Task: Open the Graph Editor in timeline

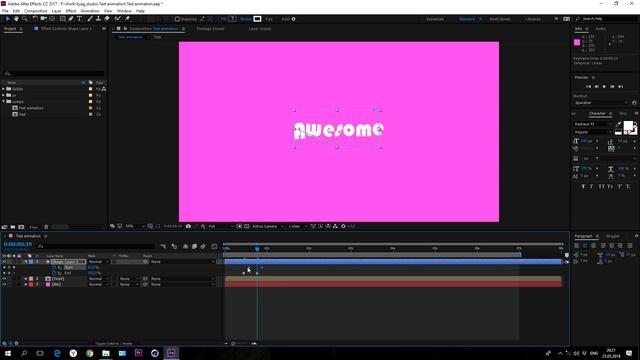Action: [x=214, y=246]
